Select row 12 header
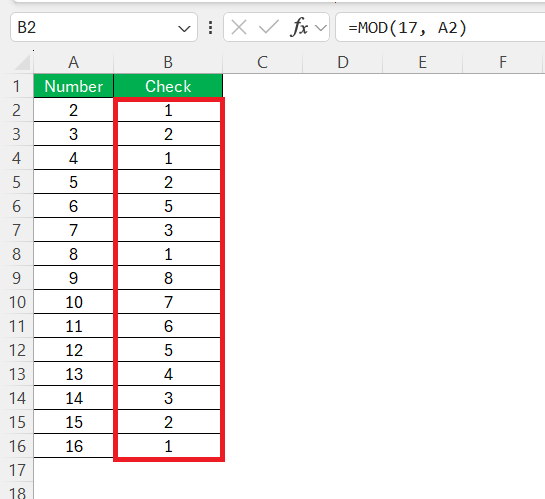Screen dimensions: 545x499 pyautogui.click(x=17, y=350)
